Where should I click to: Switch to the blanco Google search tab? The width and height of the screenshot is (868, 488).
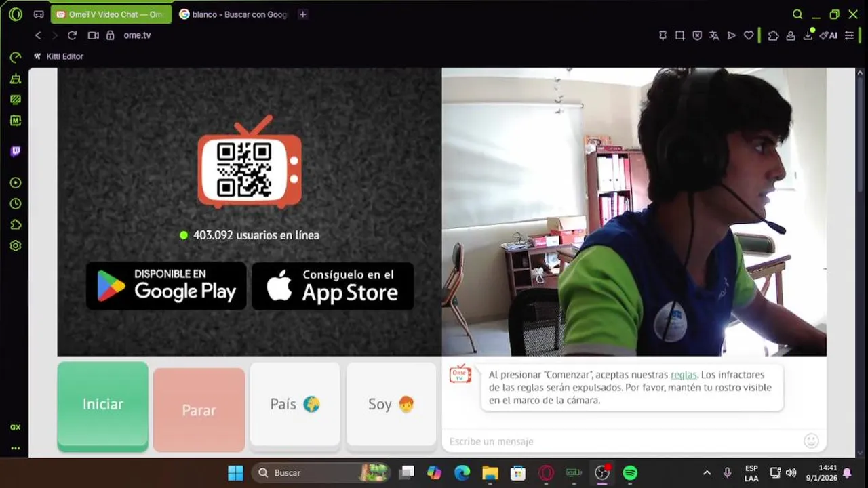point(234,14)
